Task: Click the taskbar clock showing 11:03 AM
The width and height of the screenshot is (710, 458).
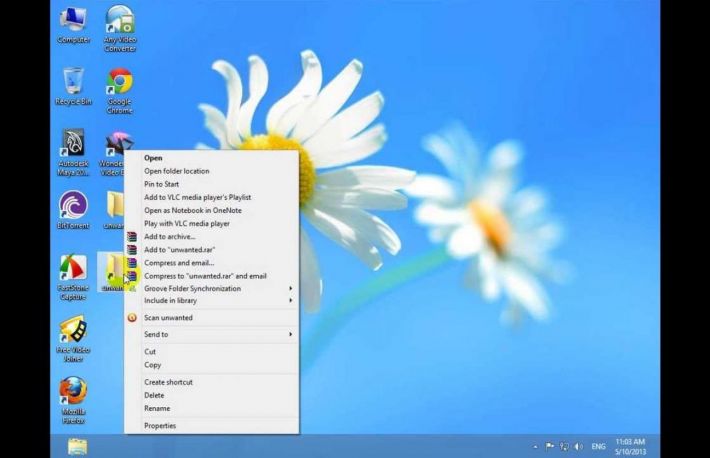Action: 629,445
